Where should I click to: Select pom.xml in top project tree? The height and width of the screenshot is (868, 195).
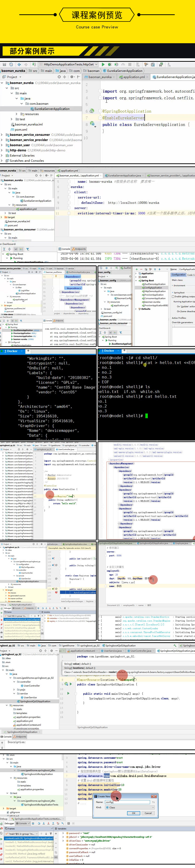click(x=19, y=130)
